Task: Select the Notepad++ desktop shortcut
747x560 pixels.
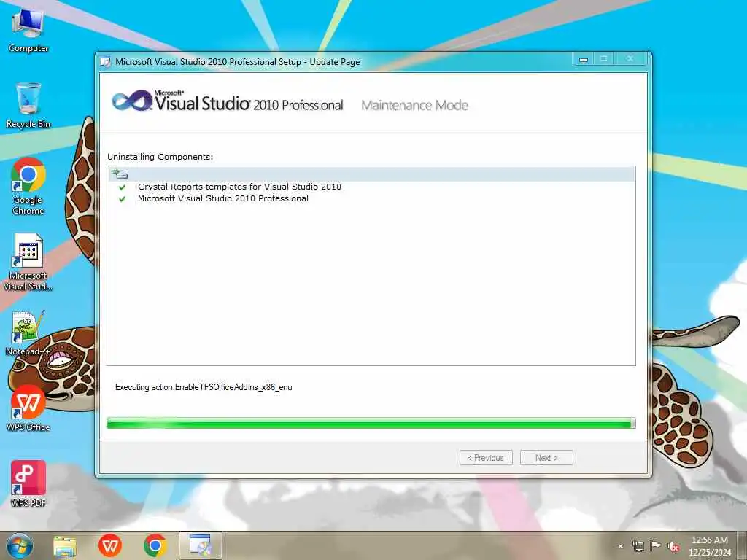Action: point(28,333)
